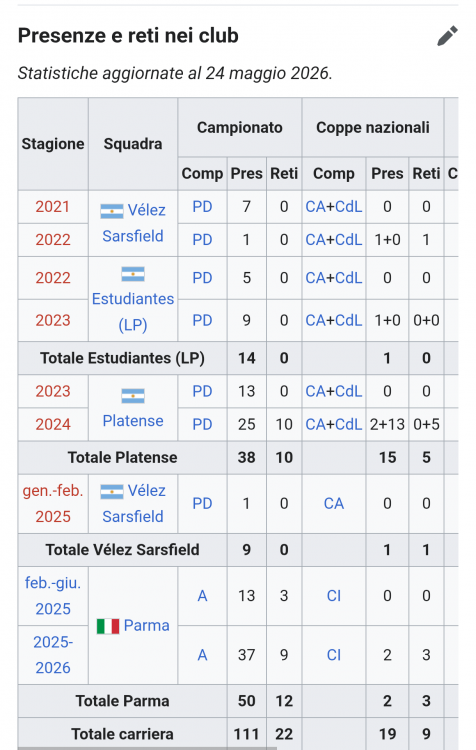Click the CA link in 2025 Vélez row

point(334,504)
